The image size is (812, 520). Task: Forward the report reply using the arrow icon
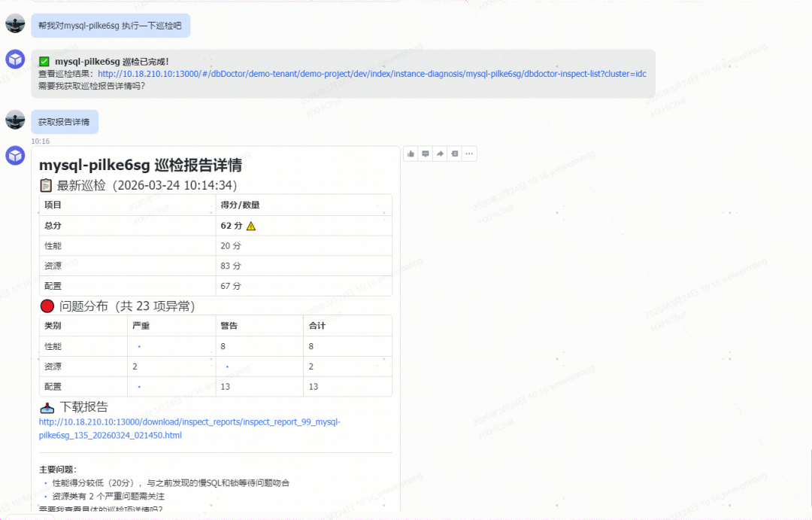(x=440, y=154)
